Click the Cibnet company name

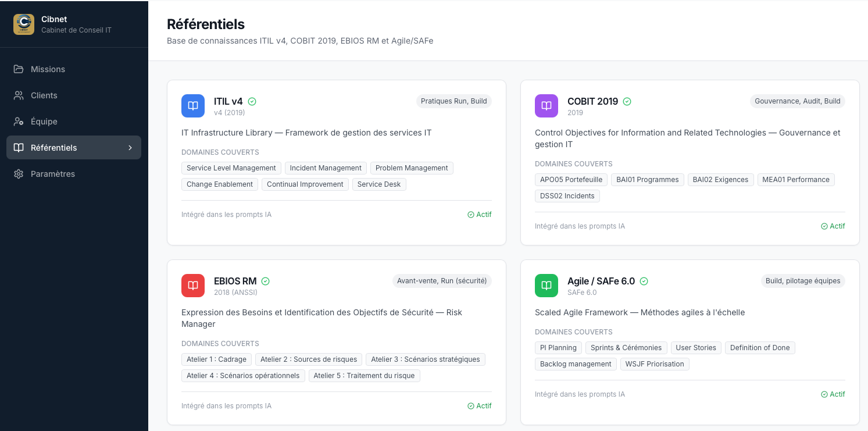pyautogui.click(x=54, y=19)
